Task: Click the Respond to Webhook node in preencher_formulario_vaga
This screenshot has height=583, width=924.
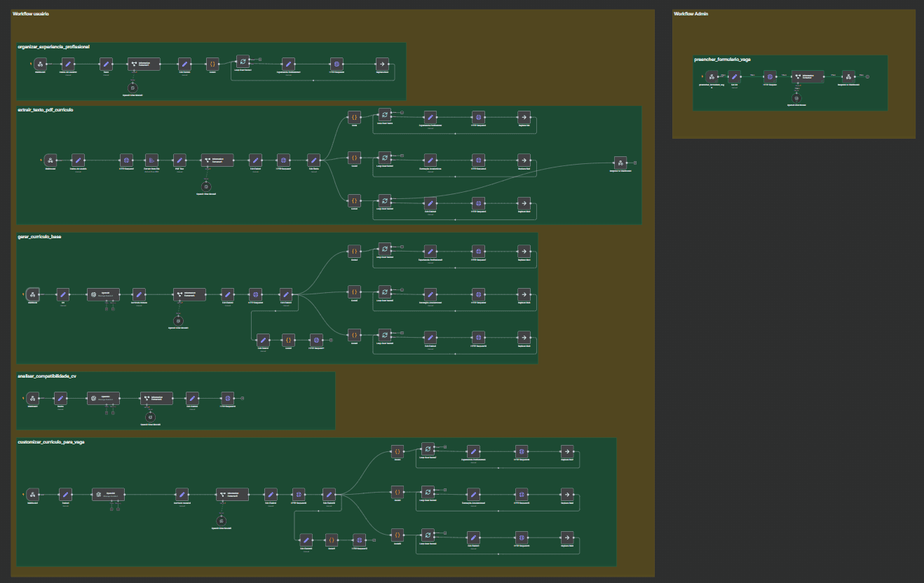Action: 849,76
